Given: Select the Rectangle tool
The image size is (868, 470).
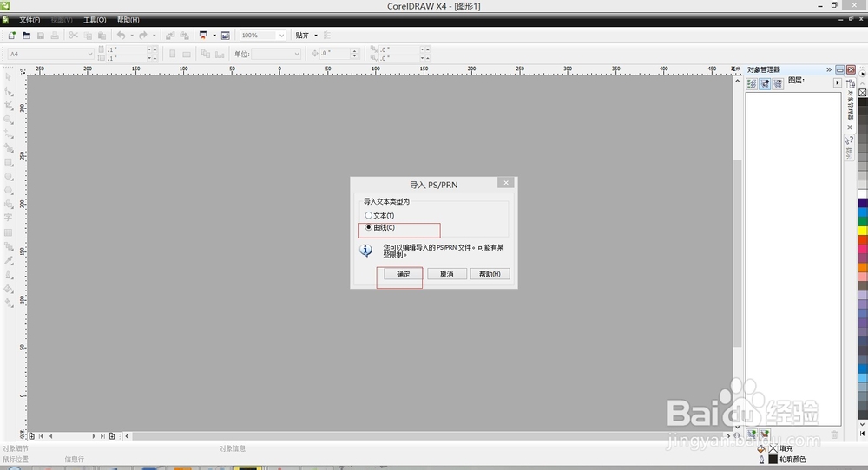Looking at the screenshot, I should point(9,162).
